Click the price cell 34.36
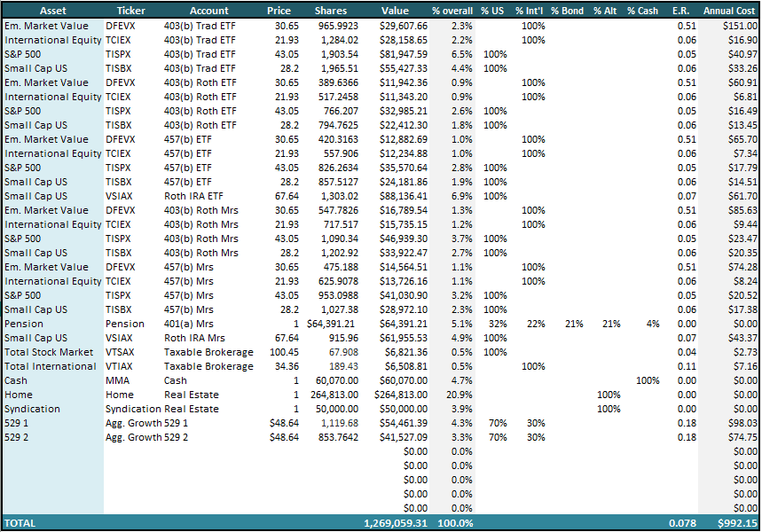 [x=287, y=366]
